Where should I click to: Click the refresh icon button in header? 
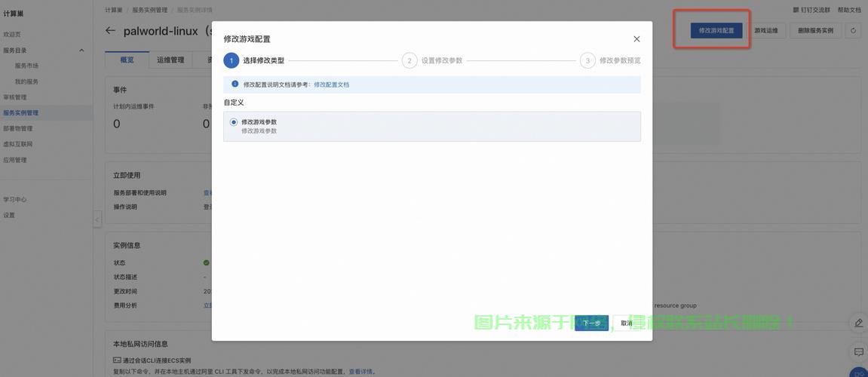[854, 31]
